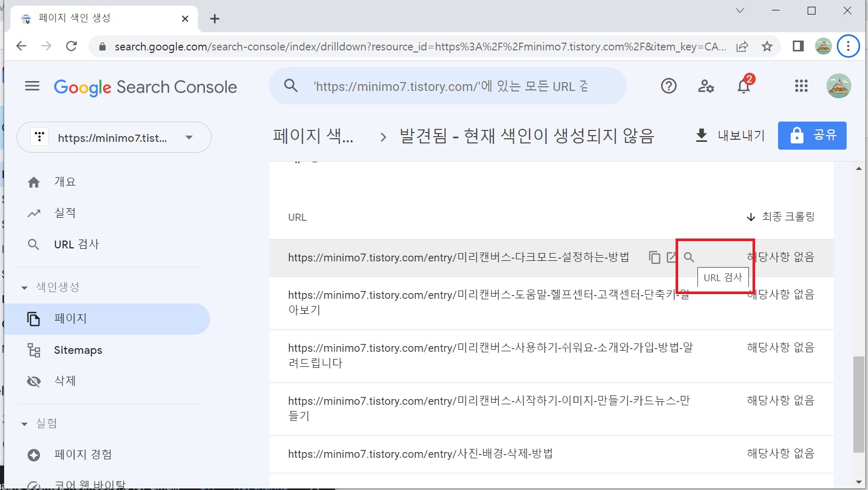Click the browser address bar
This screenshot has height=490, width=868.
(420, 47)
